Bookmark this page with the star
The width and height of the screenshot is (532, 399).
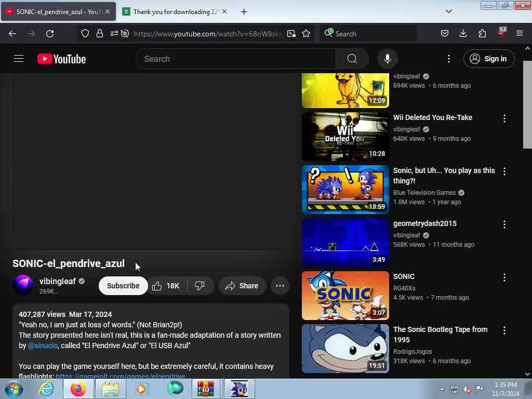click(306, 34)
